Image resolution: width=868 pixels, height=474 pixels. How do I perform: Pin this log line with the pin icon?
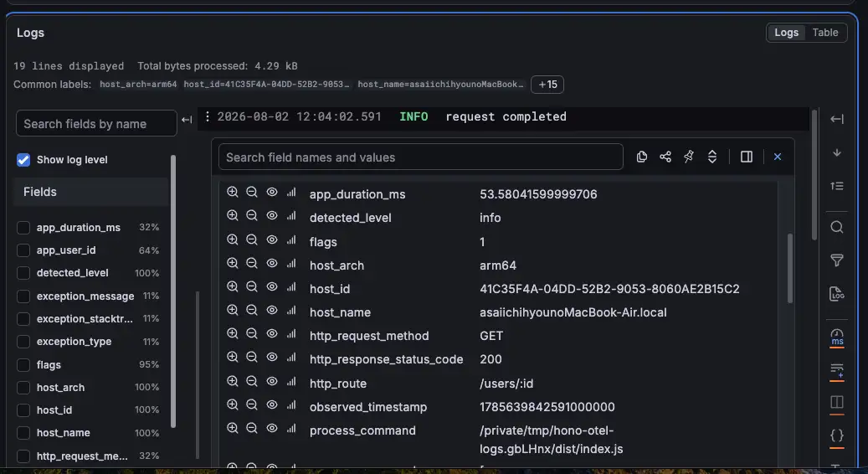pyautogui.click(x=689, y=157)
